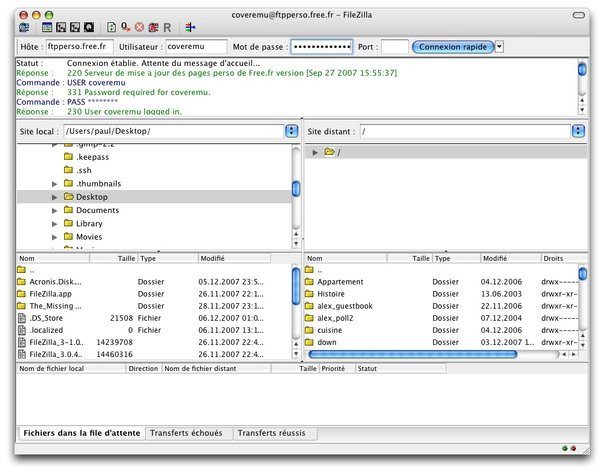
Task: Click the local file list vertical scrollbar thumb
Action: click(x=296, y=286)
